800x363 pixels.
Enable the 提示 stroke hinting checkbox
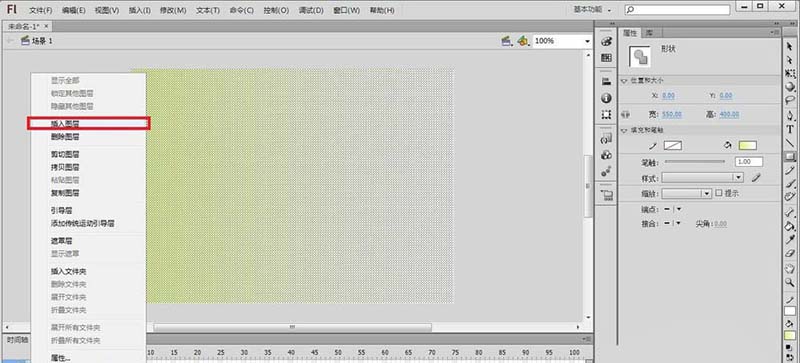[718, 193]
